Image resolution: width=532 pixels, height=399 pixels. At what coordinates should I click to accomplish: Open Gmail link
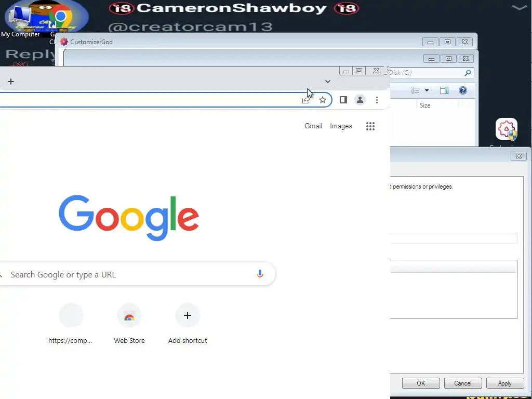tap(313, 126)
